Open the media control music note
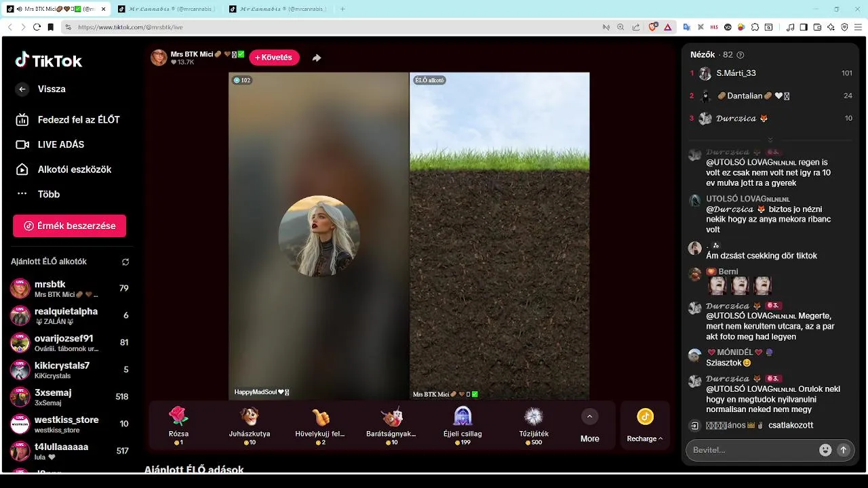The height and width of the screenshot is (488, 868). tap(790, 27)
